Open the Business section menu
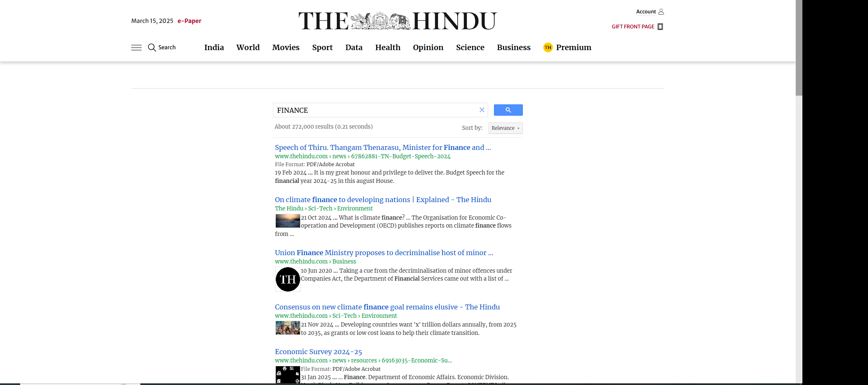This screenshot has height=385, width=868. pyautogui.click(x=514, y=48)
